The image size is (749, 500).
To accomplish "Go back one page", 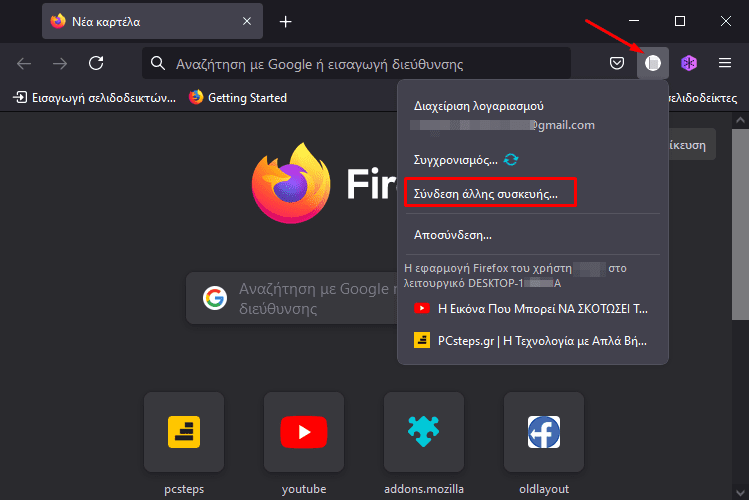I will click(x=24, y=64).
